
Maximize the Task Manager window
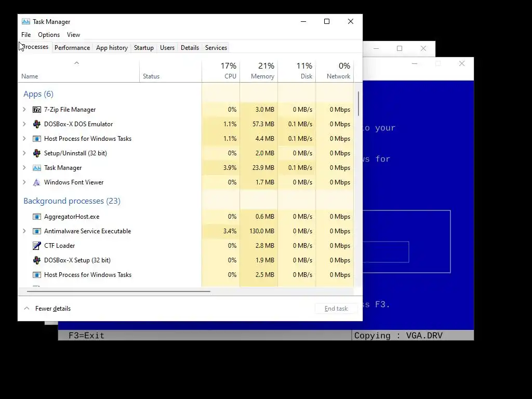click(327, 21)
